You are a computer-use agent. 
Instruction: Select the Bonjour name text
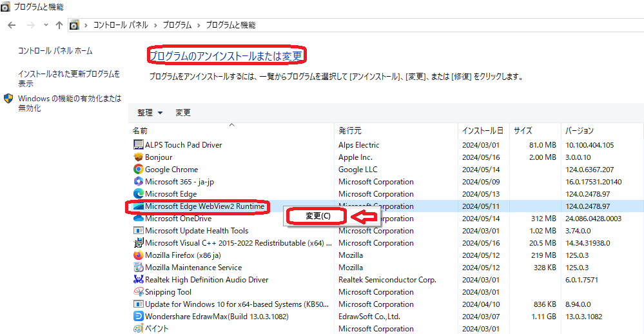point(159,157)
